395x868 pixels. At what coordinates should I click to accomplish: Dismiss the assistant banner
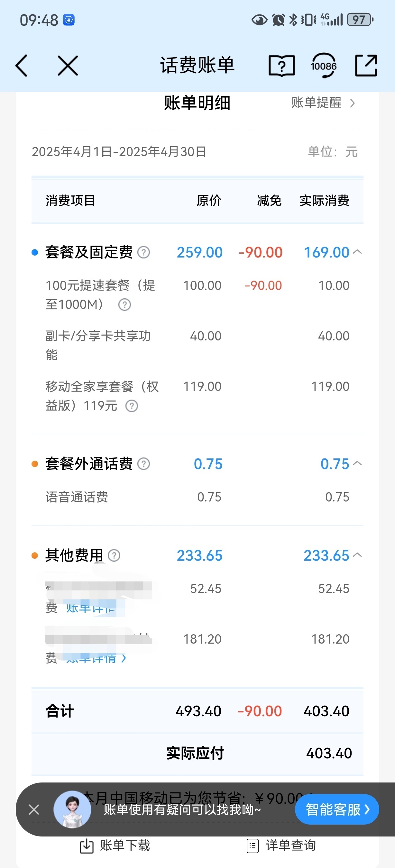pyautogui.click(x=34, y=809)
